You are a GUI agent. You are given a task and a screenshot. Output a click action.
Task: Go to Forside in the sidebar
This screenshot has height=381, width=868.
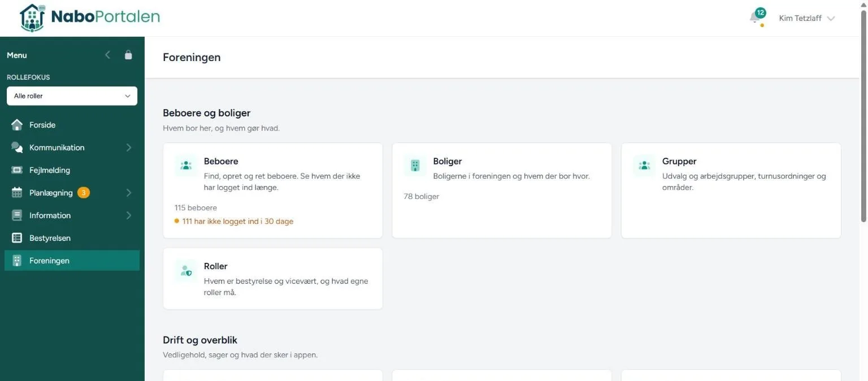[x=72, y=125]
